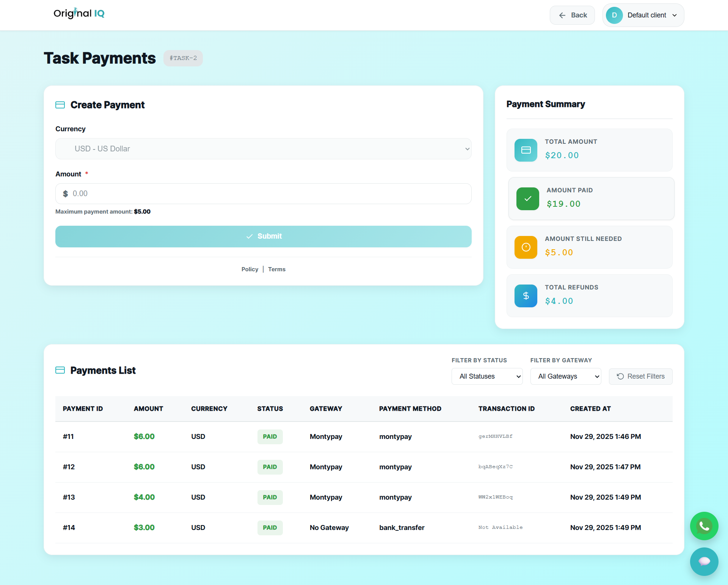Open the Currency dropdown showing USD
This screenshot has width=728, height=585.
pos(263,149)
